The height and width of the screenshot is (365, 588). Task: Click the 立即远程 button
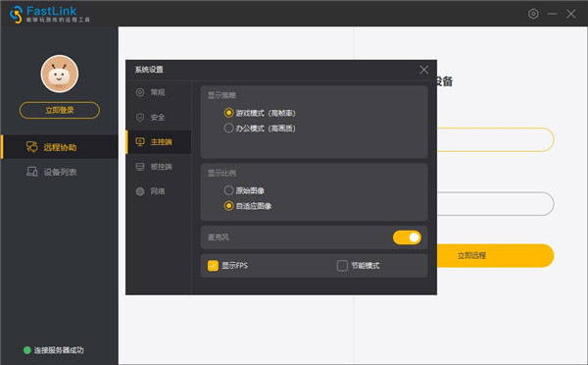point(495,255)
